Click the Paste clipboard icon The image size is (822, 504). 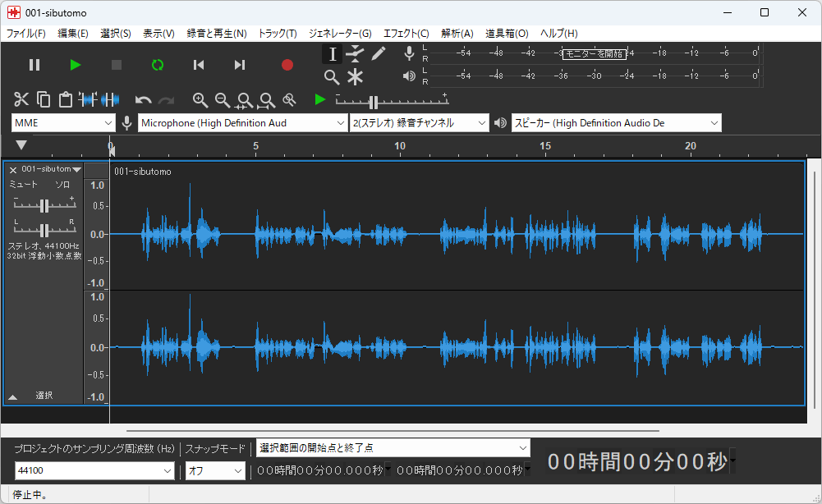[x=66, y=99]
